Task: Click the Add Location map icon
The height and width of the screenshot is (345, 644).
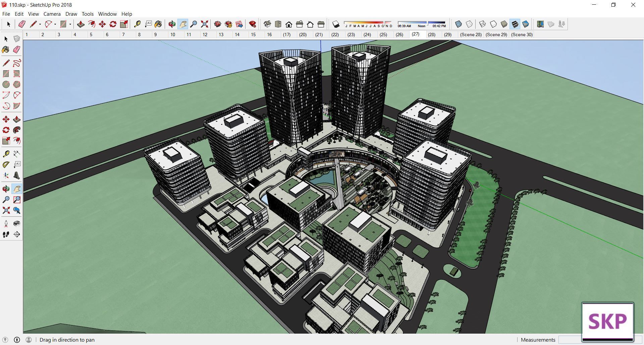Action: pos(540,24)
